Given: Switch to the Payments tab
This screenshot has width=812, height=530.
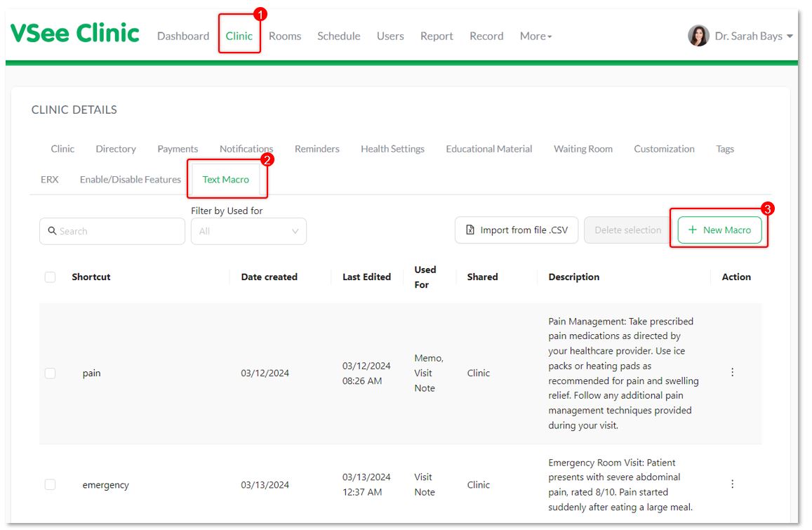Looking at the screenshot, I should pyautogui.click(x=178, y=149).
